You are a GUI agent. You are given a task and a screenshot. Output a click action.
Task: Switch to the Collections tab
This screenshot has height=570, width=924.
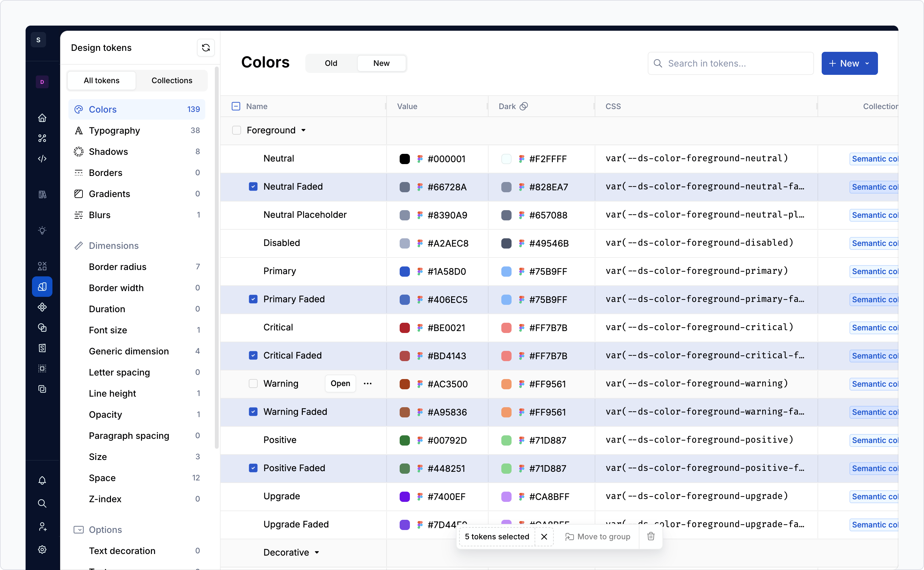(x=172, y=80)
